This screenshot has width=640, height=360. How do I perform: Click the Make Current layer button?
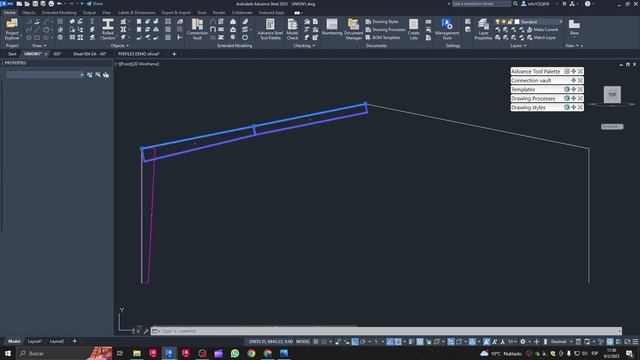pos(542,29)
